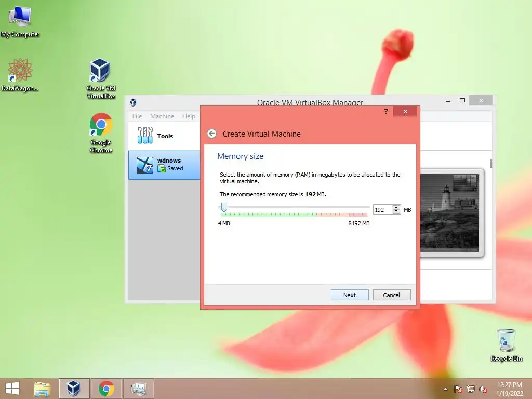This screenshot has width=532, height=399.
Task: Select the DataWagon desktop shortcut
Action: tap(20, 75)
